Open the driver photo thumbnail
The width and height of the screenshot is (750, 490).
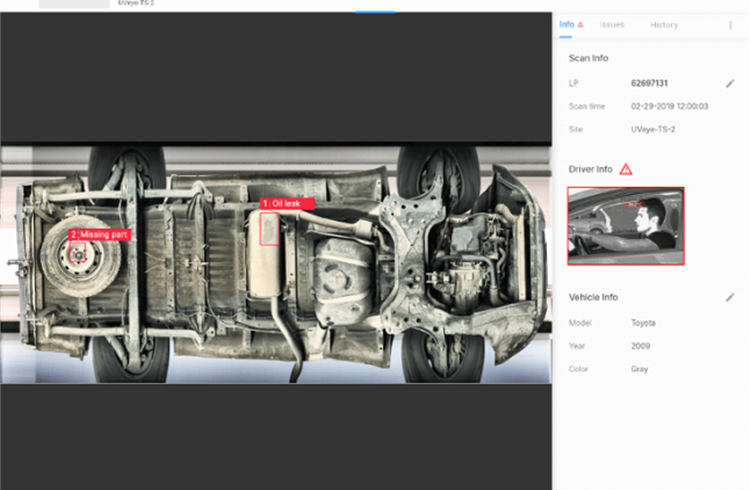[626, 226]
